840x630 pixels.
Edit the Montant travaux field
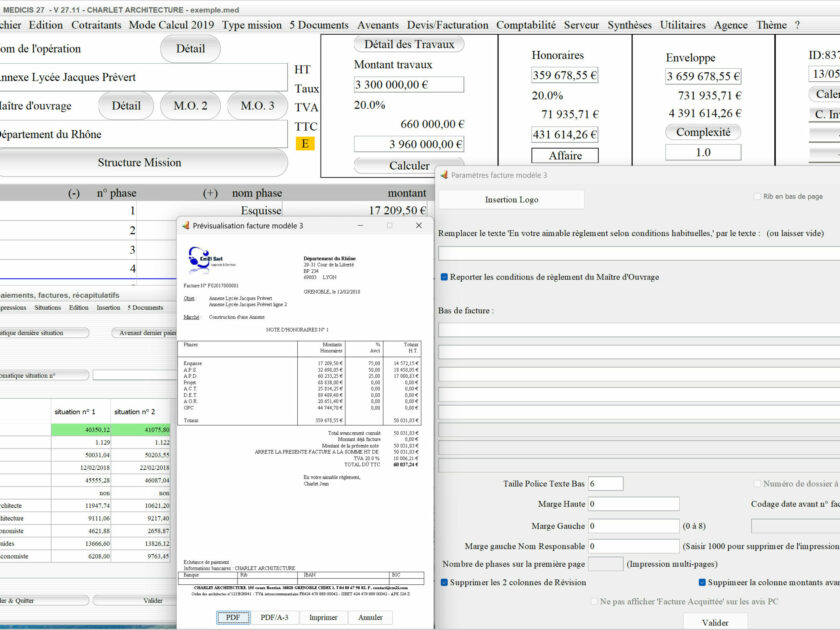[409, 85]
